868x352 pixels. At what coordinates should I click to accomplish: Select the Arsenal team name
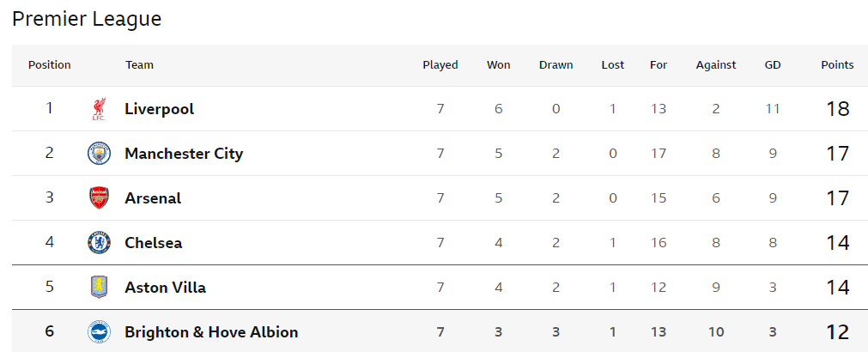pos(153,198)
